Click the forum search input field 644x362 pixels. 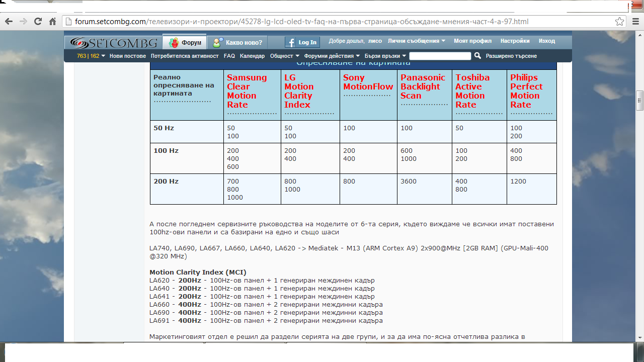click(440, 56)
